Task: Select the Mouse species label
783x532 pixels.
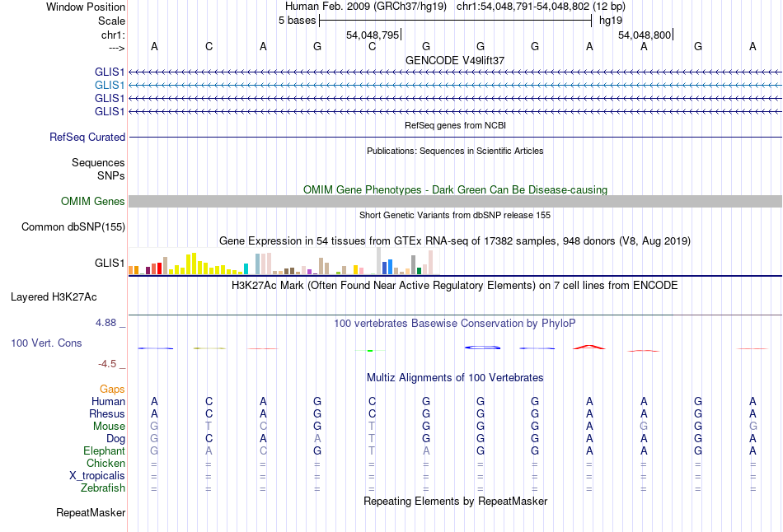Action: pyautogui.click(x=109, y=427)
